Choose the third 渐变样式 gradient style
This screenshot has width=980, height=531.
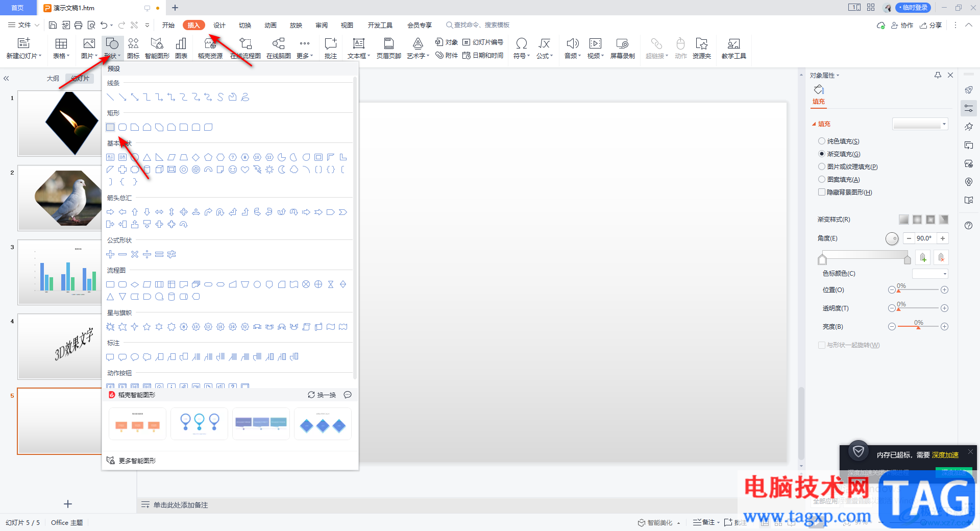[930, 220]
